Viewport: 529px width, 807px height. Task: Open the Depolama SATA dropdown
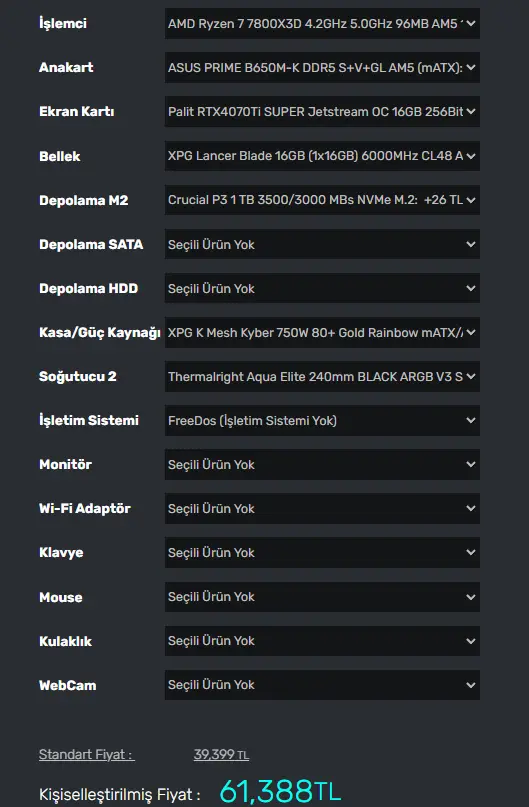(x=322, y=244)
